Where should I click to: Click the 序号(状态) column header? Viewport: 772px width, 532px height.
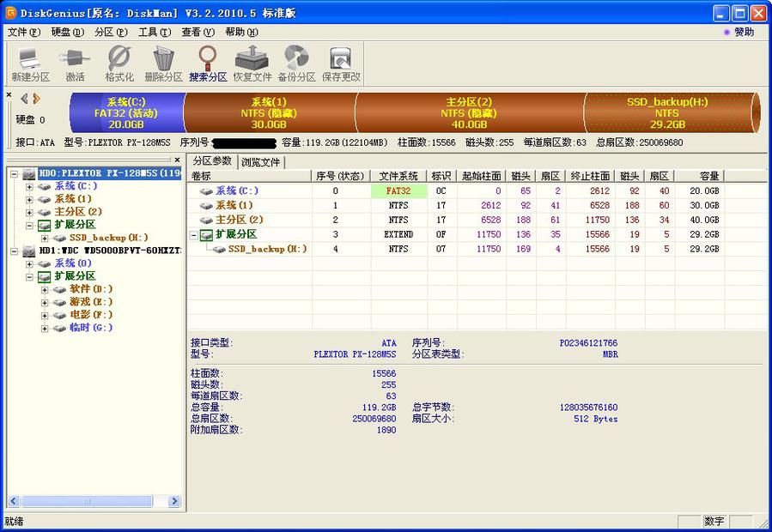coord(341,176)
